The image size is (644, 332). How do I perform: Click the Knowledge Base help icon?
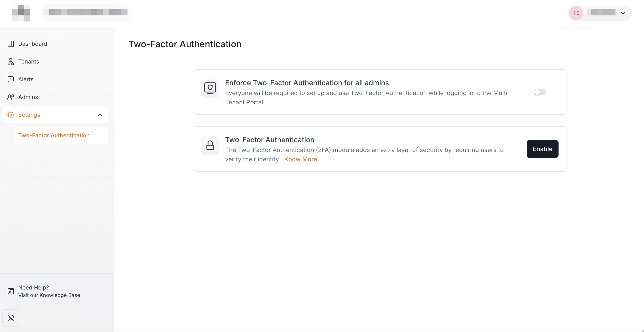pyautogui.click(x=11, y=291)
